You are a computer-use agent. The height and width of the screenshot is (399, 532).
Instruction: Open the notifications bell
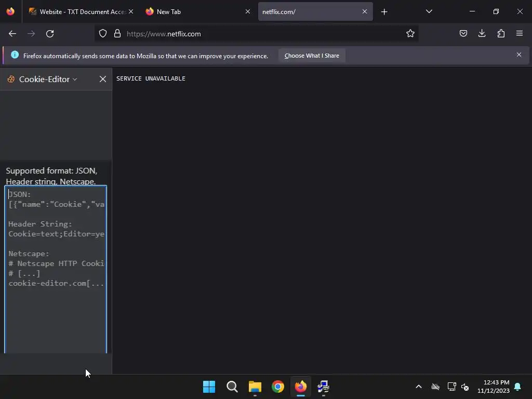point(518,387)
